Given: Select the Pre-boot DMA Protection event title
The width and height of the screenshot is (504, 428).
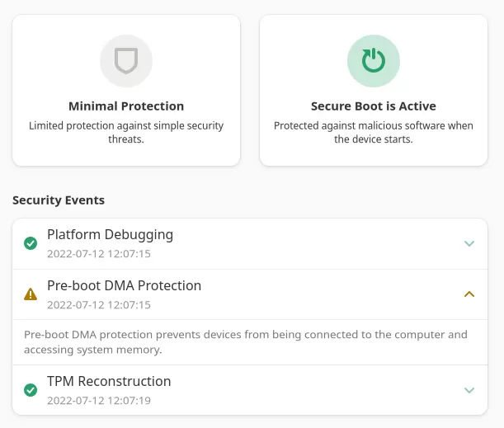Looking at the screenshot, I should pyautogui.click(x=124, y=285).
